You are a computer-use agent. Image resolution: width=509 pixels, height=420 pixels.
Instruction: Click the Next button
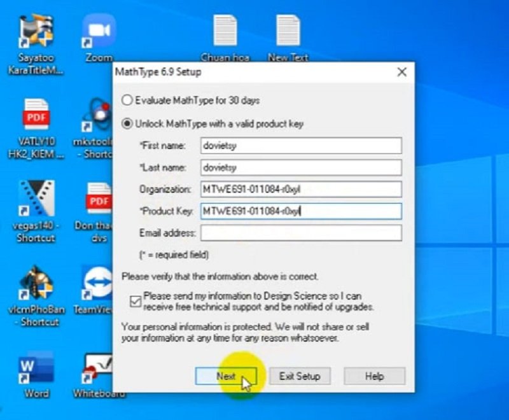coord(226,376)
